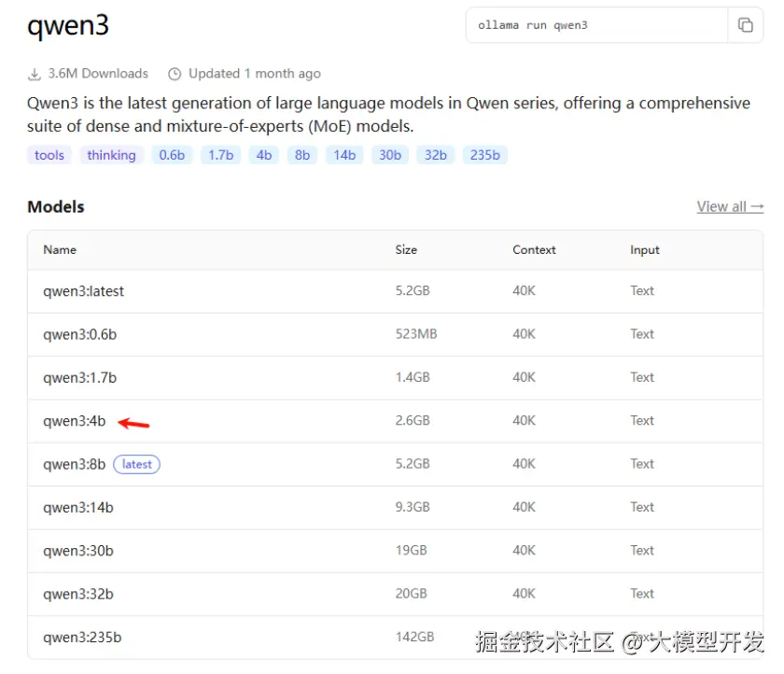Viewport: 784px width, 674px height.
Task: Open the qwen3:8b model
Action: tap(74, 464)
